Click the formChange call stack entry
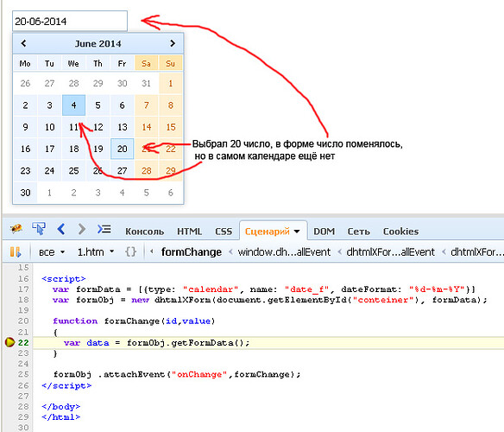Image resolution: width=504 pixels, height=432 pixels. pos(192,252)
